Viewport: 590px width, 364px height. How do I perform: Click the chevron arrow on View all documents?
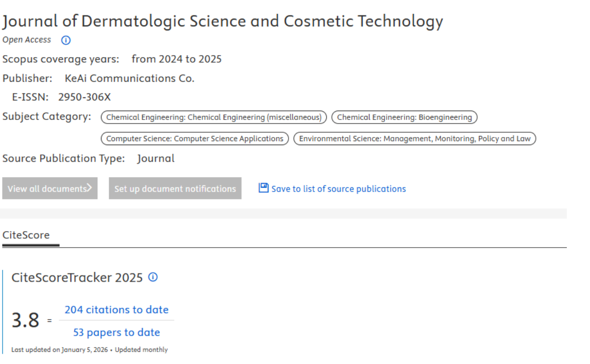[x=89, y=188]
